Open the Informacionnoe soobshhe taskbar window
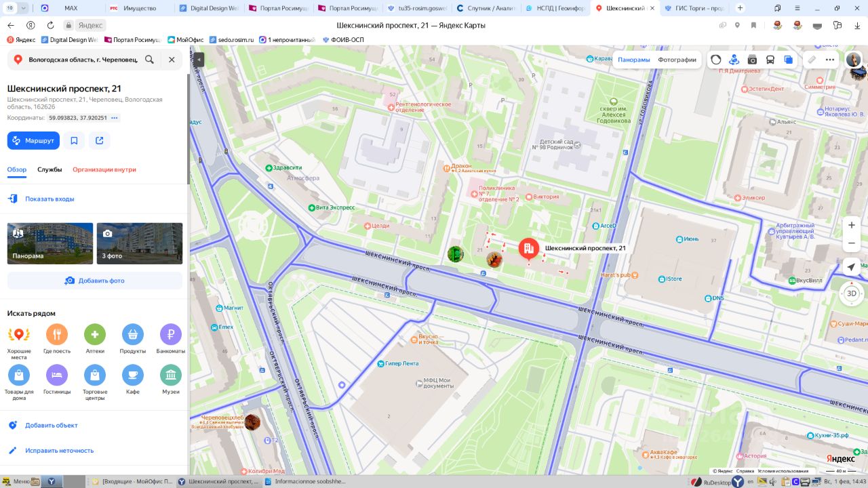This screenshot has height=488, width=868. (x=306, y=481)
